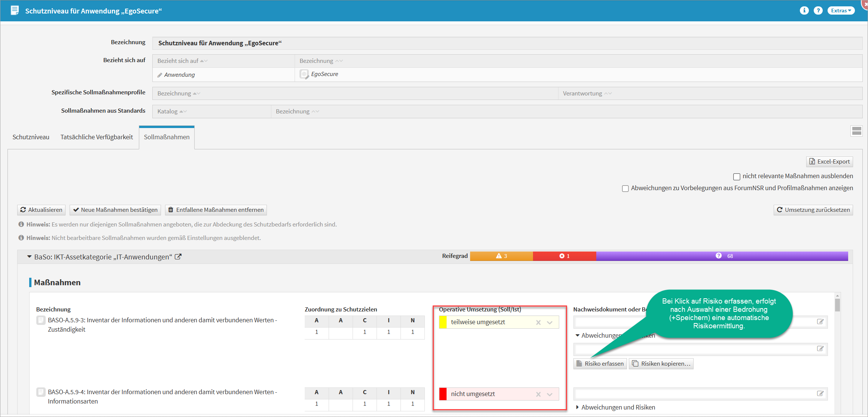Click the info icon in header

804,10
